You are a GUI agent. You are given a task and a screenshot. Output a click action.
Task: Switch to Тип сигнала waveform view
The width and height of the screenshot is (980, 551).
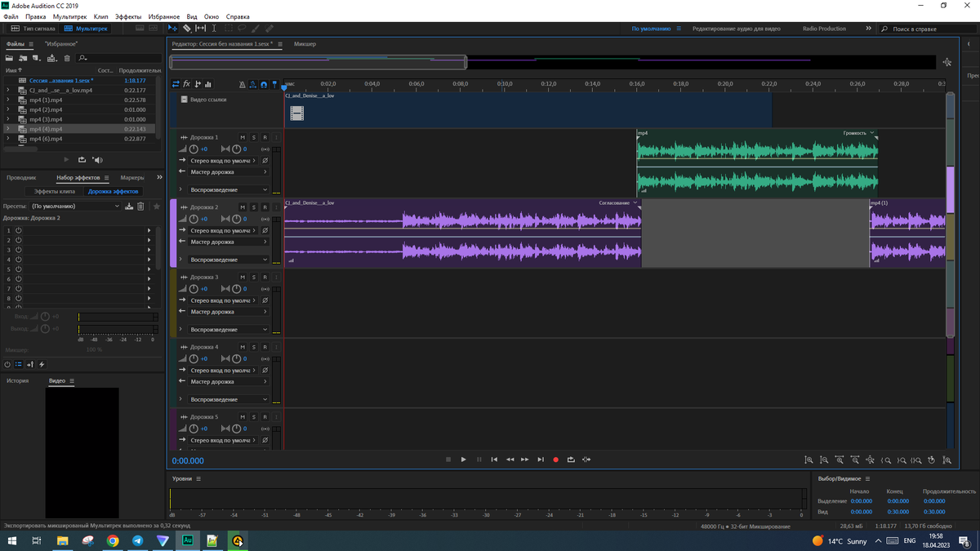33,29
